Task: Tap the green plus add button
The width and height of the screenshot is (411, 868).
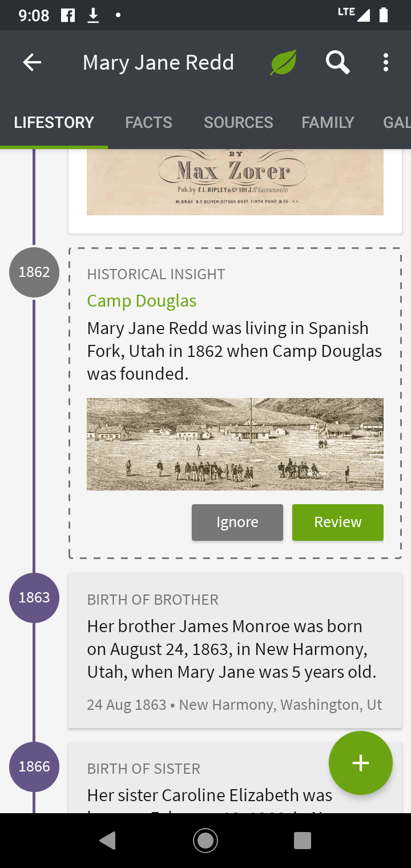Action: coord(360,763)
